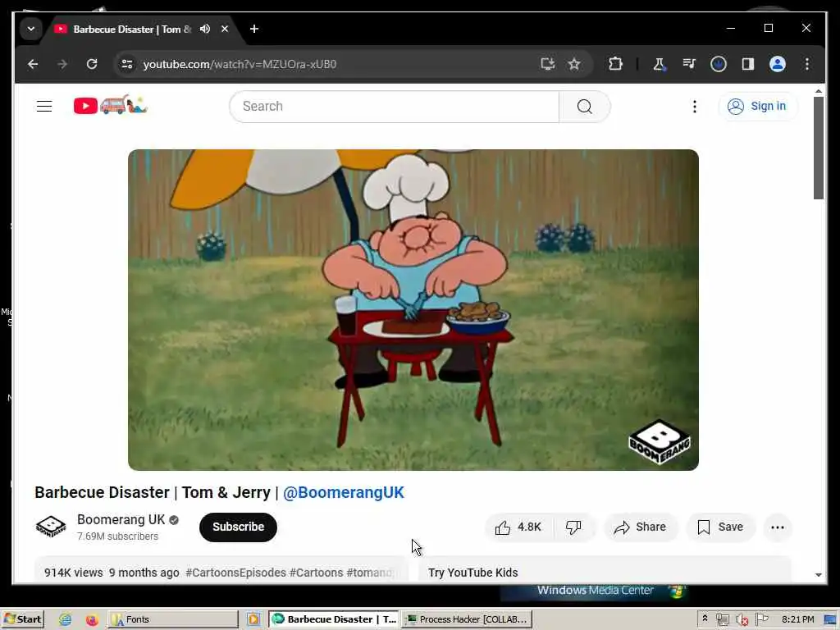Switch to the Fonts taskbar window
Screen dimensions: 840x630
(x=172, y=619)
